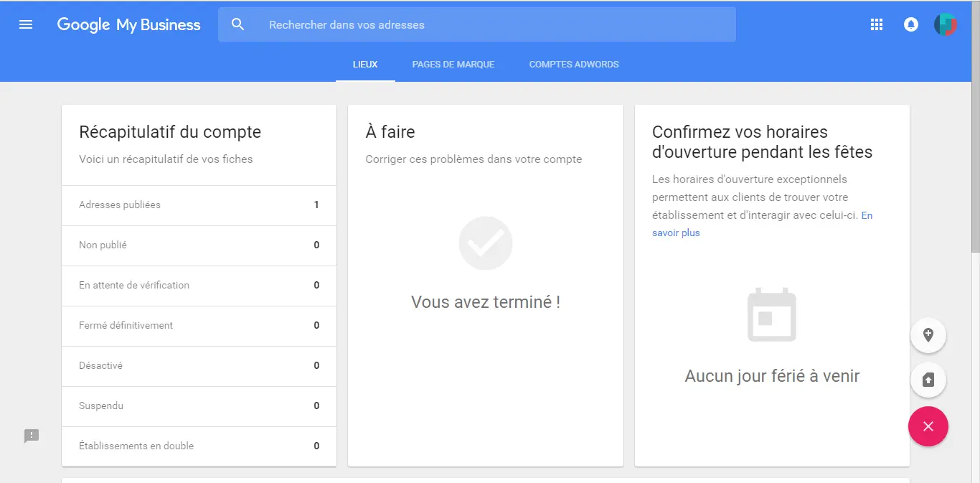Click the add location pin button
This screenshot has height=483, width=980.
(928, 335)
